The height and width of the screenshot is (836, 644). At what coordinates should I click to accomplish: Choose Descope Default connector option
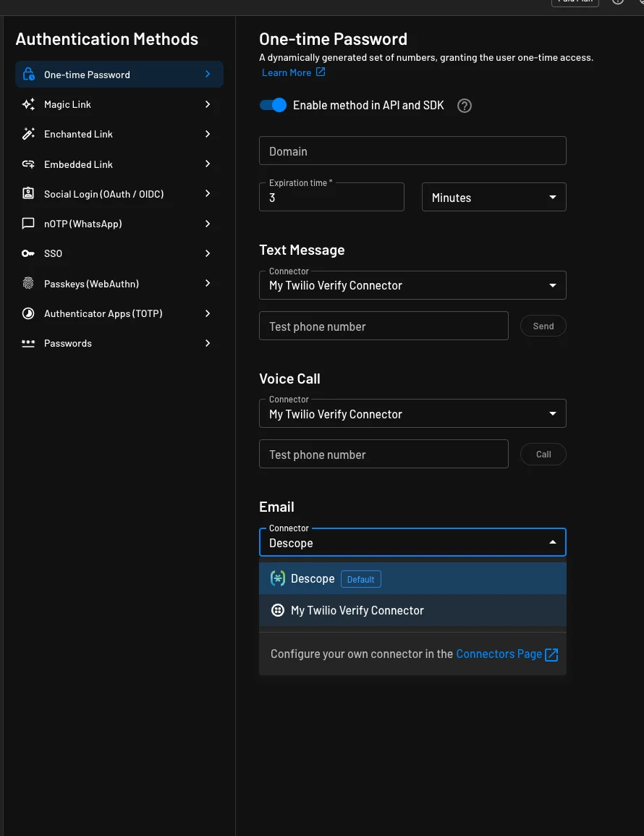(412, 578)
